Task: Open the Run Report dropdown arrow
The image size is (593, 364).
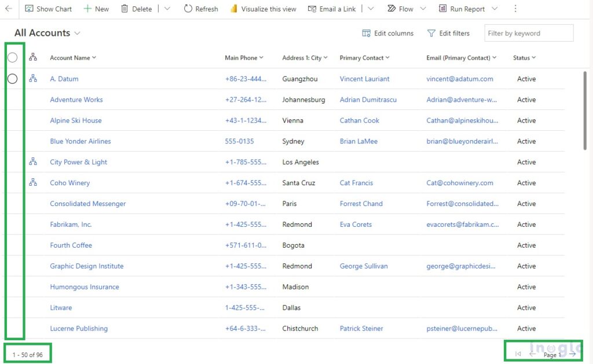Action: [x=495, y=9]
